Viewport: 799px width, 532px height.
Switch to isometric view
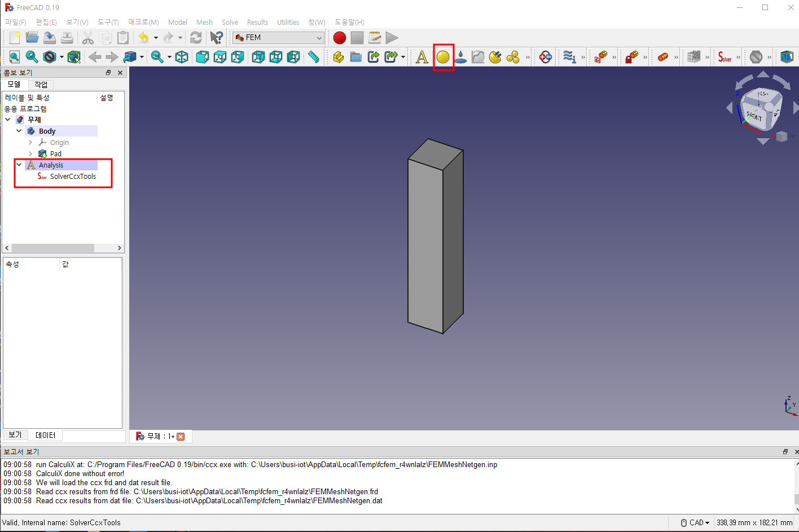[182, 57]
